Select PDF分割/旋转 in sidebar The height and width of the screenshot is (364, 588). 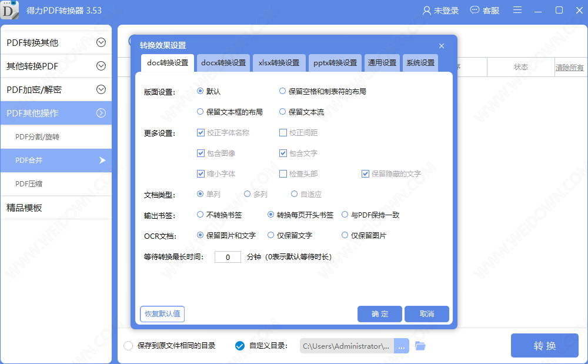[56, 137]
